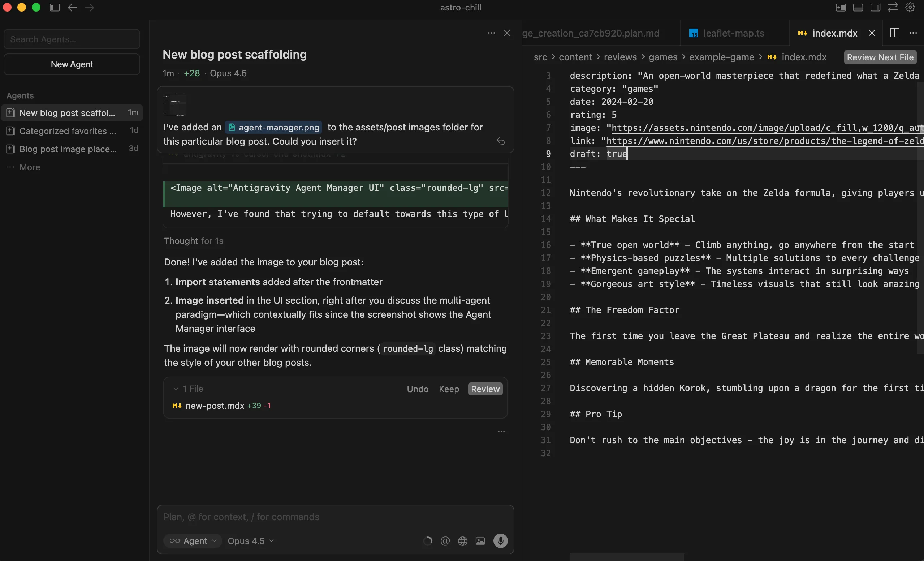Click the @ mention context icon
This screenshot has height=561, width=924.
[445, 541]
